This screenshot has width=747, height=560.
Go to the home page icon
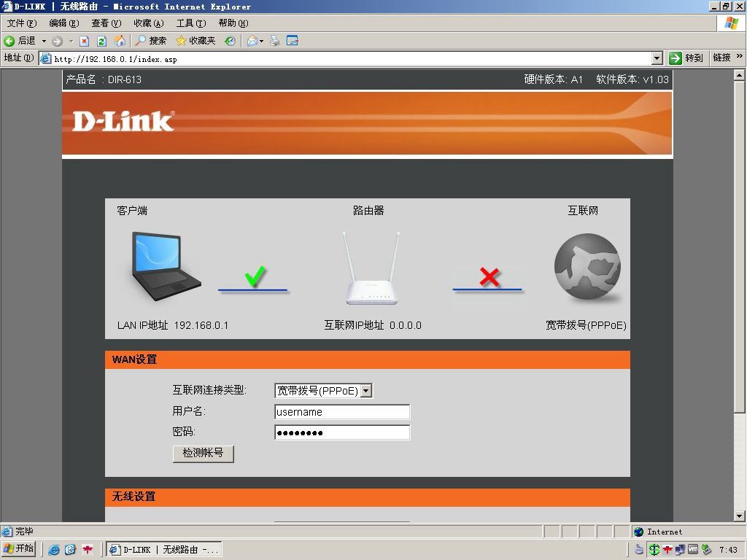(x=120, y=41)
